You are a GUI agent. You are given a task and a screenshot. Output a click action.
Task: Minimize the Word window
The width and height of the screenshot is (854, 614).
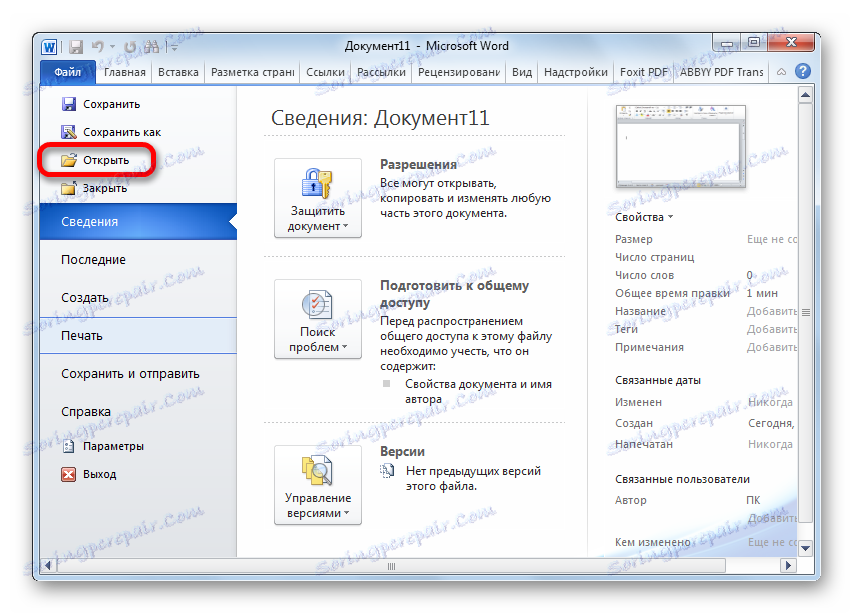(x=727, y=42)
